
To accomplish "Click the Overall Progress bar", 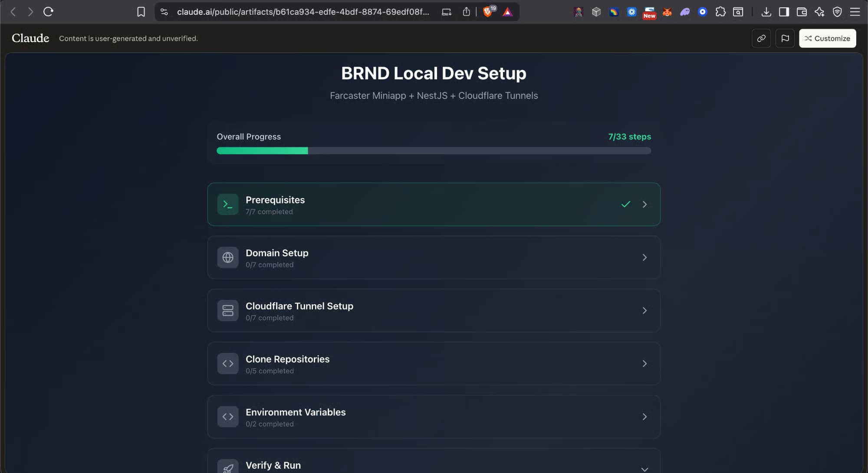I will tap(434, 151).
